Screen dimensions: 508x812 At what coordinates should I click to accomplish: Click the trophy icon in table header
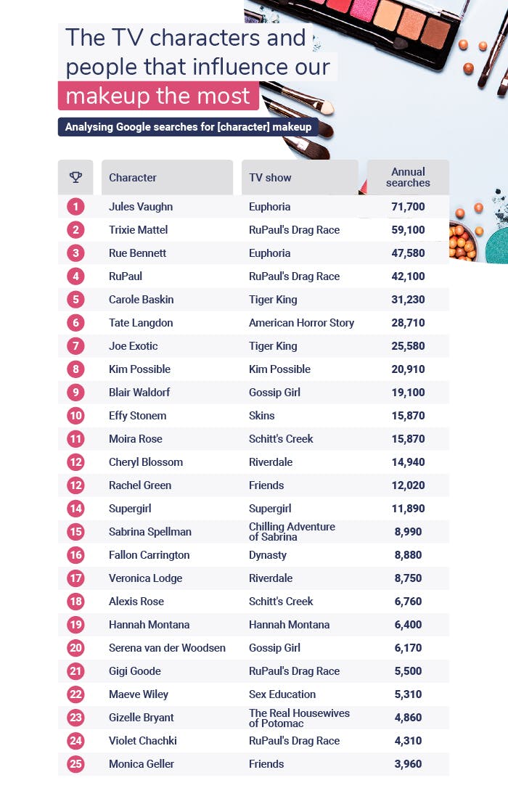click(x=75, y=177)
